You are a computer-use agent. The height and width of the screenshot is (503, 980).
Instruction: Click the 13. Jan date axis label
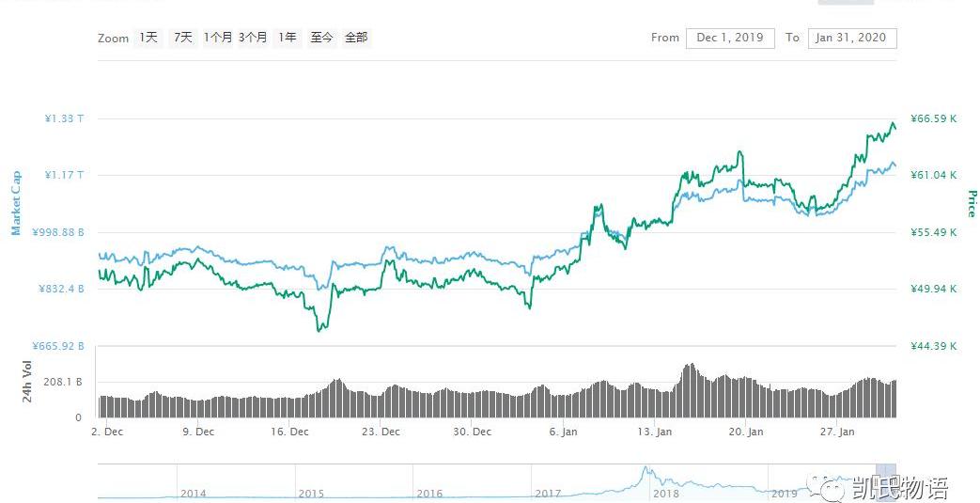(654, 432)
